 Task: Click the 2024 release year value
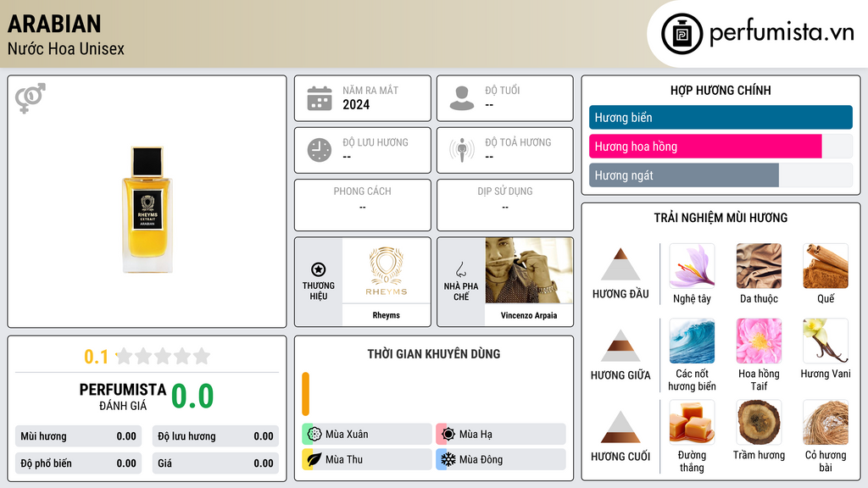(x=356, y=104)
